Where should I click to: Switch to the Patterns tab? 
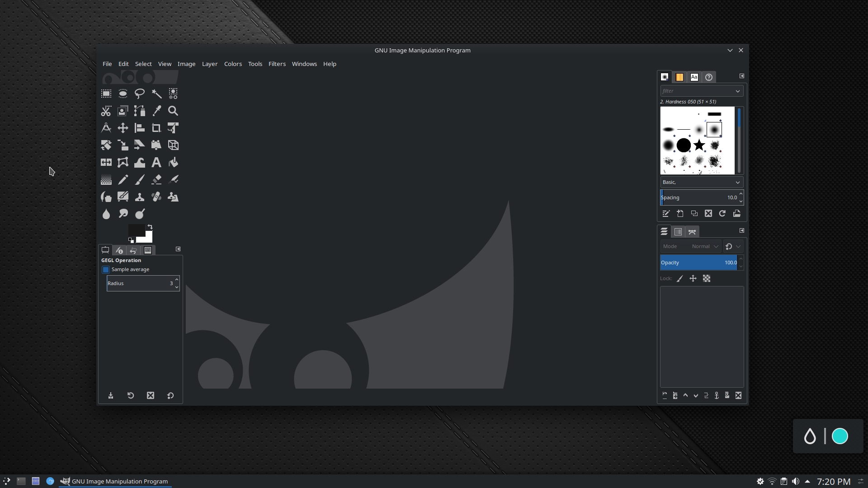(679, 77)
